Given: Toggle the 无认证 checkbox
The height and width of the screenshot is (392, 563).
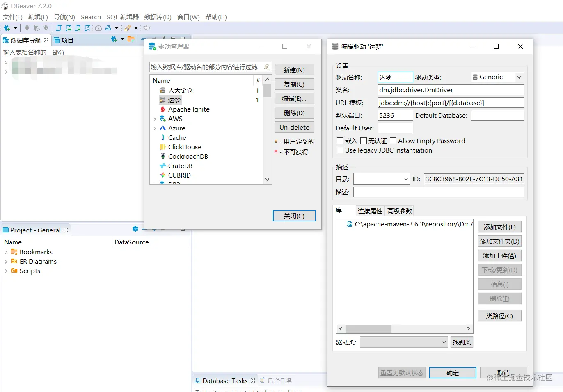Looking at the screenshot, I should coord(364,141).
